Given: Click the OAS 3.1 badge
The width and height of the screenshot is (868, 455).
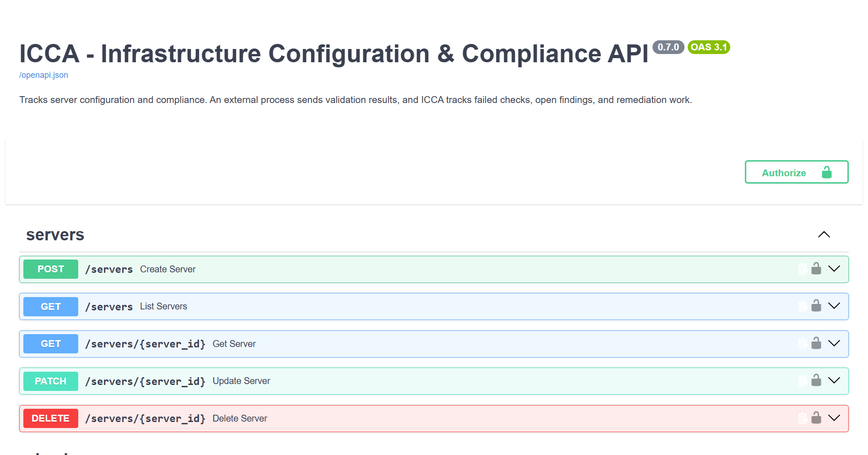Looking at the screenshot, I should [709, 47].
